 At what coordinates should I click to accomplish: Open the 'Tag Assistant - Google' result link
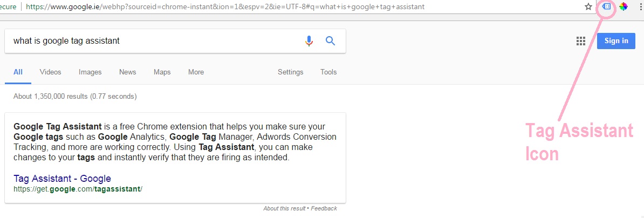tap(62, 179)
